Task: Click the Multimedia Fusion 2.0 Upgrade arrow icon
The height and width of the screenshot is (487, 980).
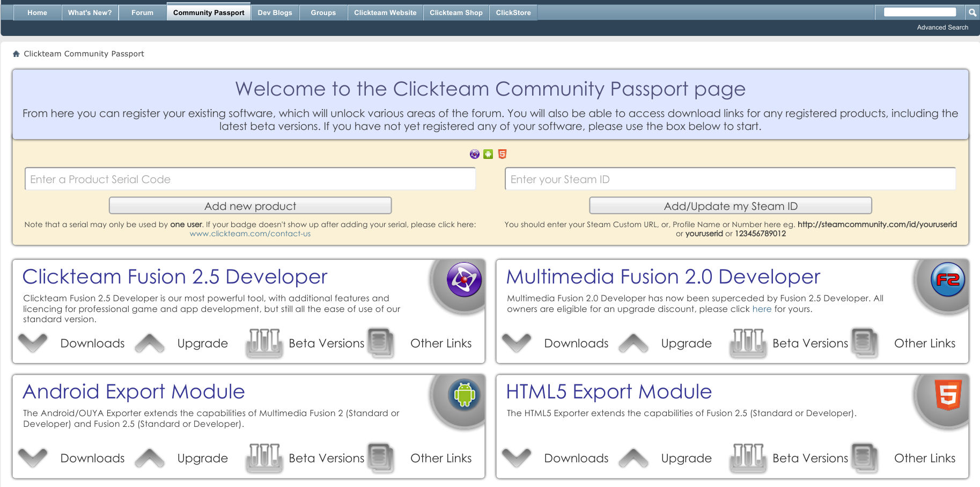Action: [633, 343]
